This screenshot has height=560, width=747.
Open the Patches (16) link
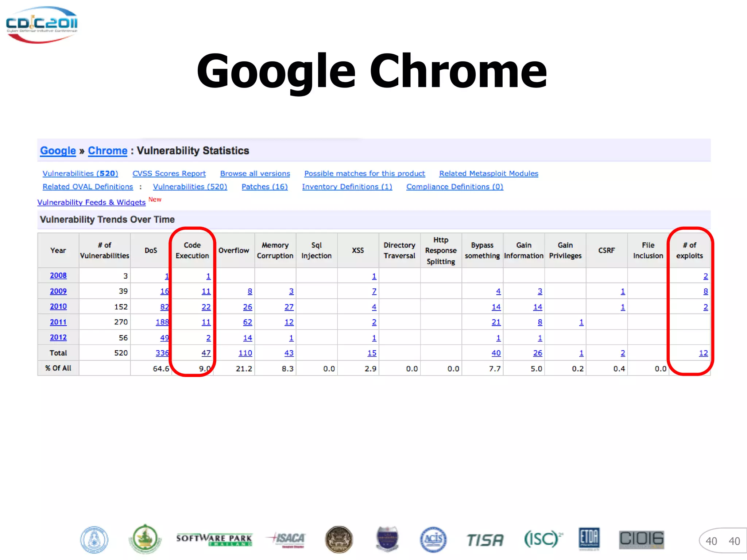tap(265, 187)
